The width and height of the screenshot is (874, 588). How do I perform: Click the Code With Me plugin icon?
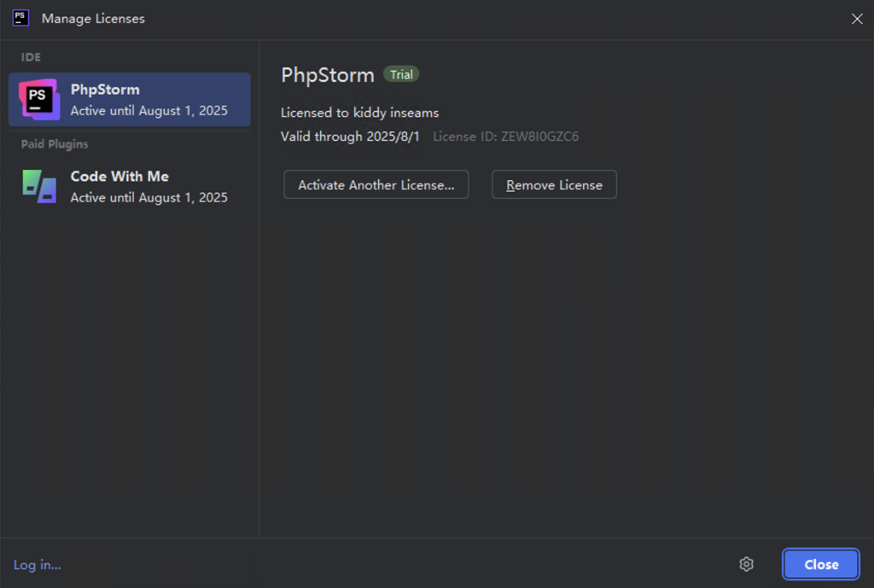coord(39,186)
